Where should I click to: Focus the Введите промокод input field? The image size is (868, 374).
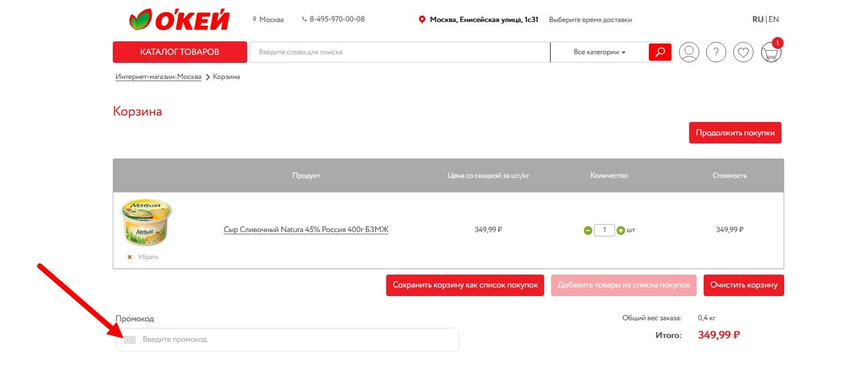[x=295, y=340]
